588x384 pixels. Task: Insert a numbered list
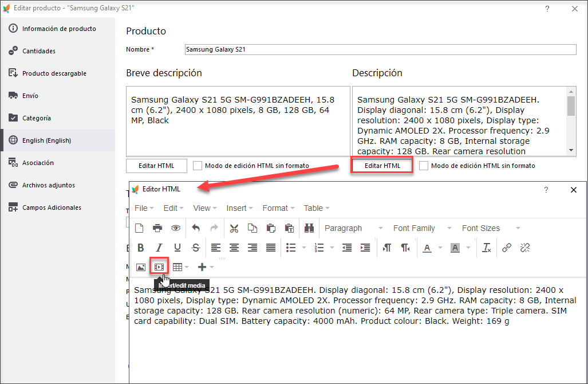coord(319,248)
